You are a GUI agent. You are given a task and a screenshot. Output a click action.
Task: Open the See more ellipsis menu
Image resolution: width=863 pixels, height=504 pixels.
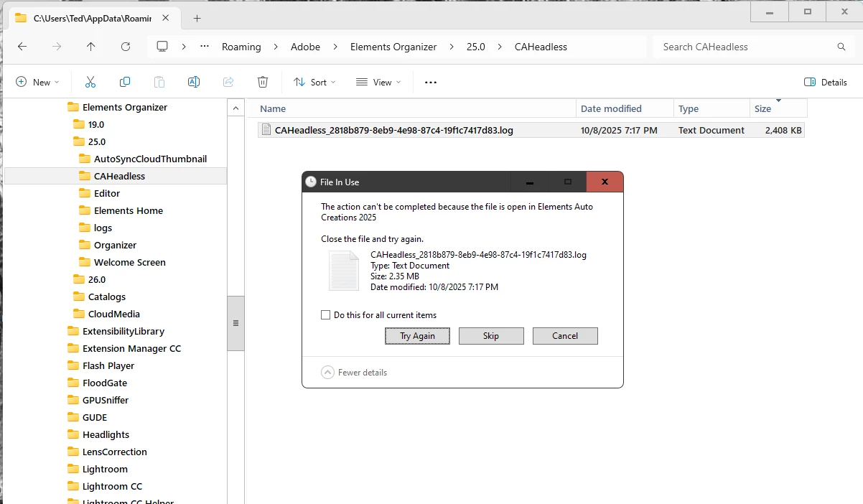[431, 83]
